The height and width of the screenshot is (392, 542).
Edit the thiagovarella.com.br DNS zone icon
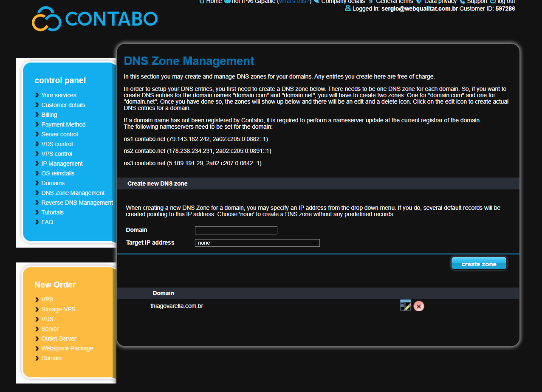tap(405, 305)
